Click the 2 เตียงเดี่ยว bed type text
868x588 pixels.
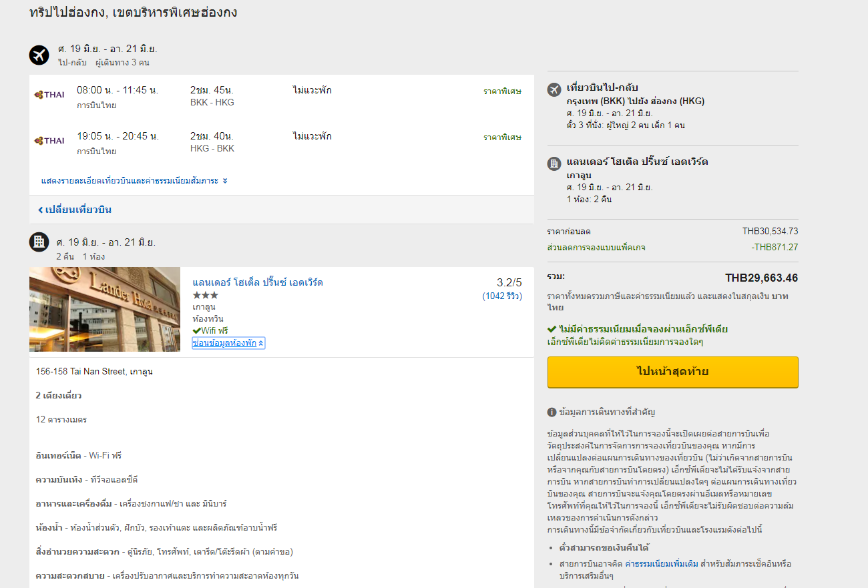(x=59, y=396)
